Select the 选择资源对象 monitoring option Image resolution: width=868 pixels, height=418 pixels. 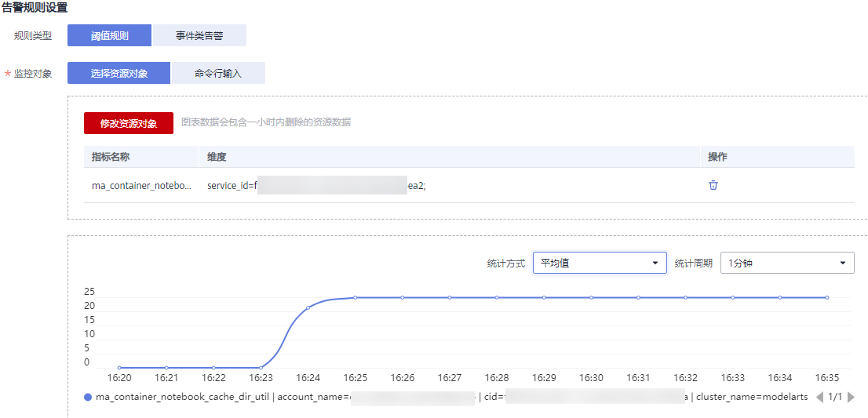tap(119, 73)
